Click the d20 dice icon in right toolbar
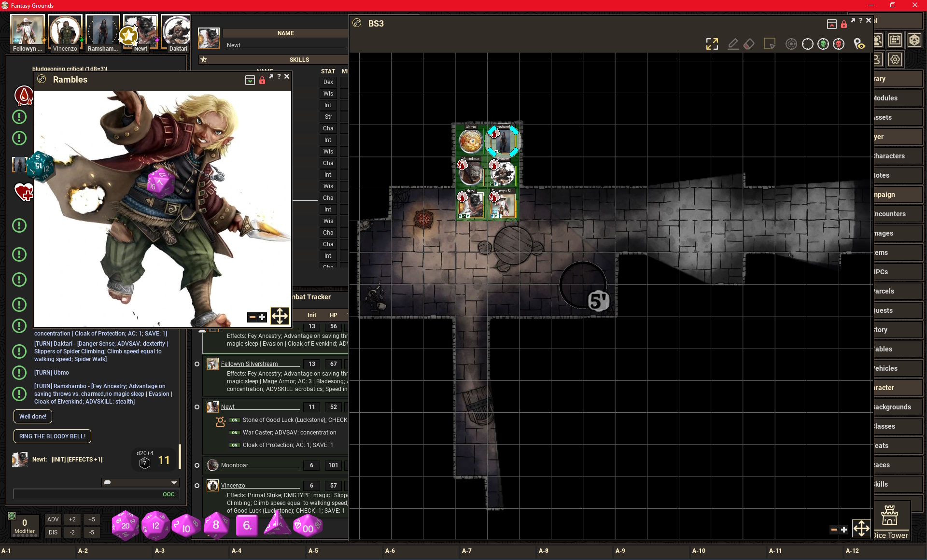This screenshot has height=560, width=927. pos(914,40)
